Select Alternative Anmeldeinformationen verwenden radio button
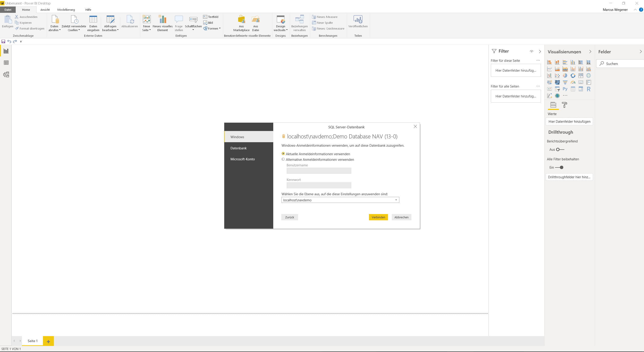This screenshot has height=352, width=644. click(x=283, y=159)
